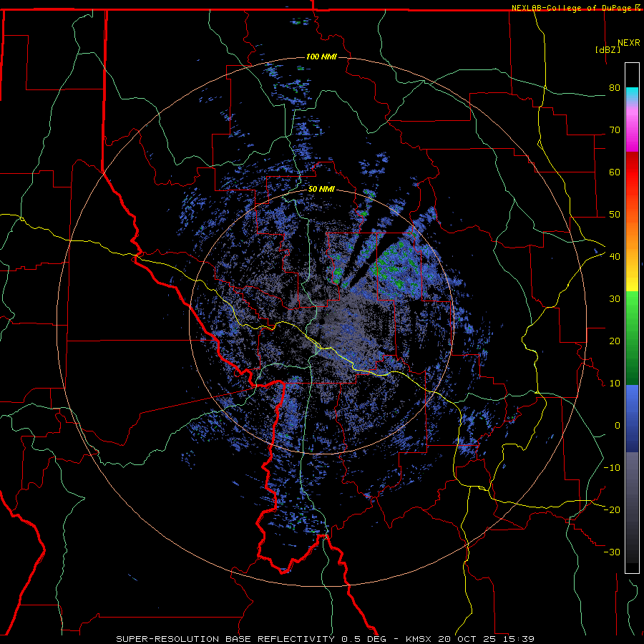Click the magenta segment of the dBZ color bar

point(632,132)
